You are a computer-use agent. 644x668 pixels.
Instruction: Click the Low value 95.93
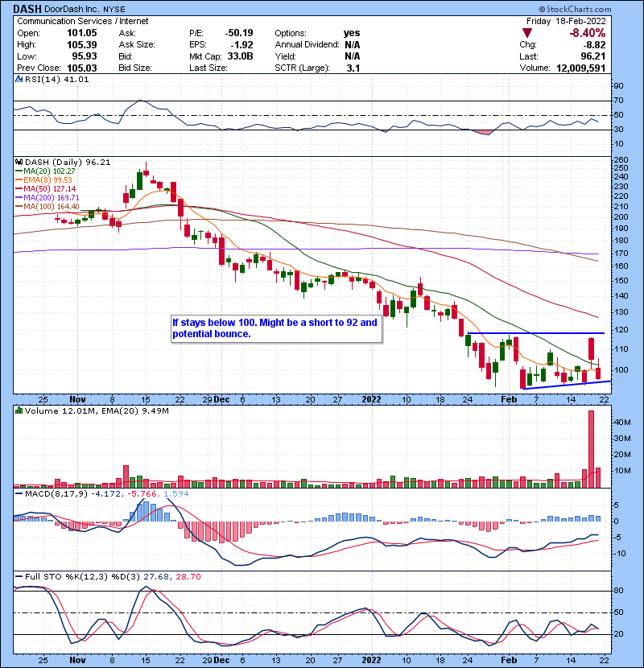[85, 56]
